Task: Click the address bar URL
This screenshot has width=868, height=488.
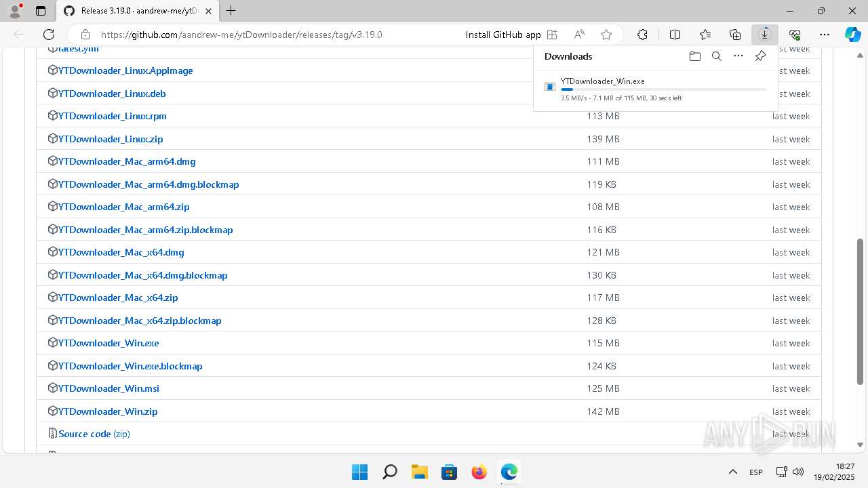Action: (241, 35)
